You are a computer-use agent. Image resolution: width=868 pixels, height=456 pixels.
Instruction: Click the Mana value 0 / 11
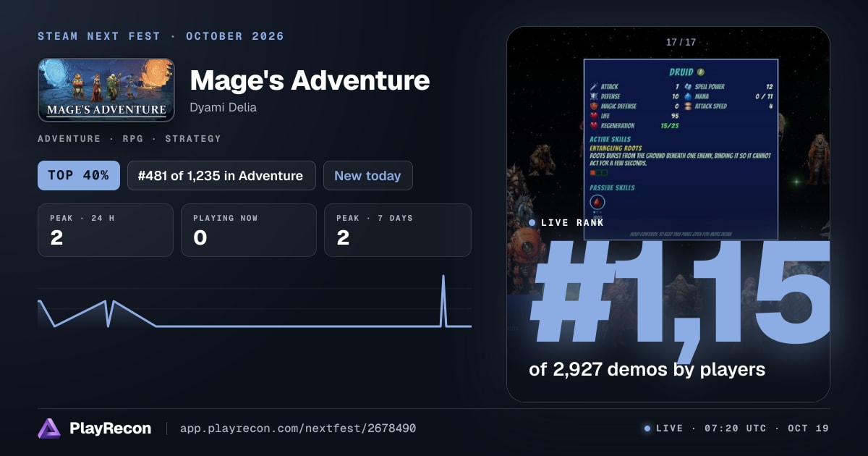pyautogui.click(x=765, y=96)
